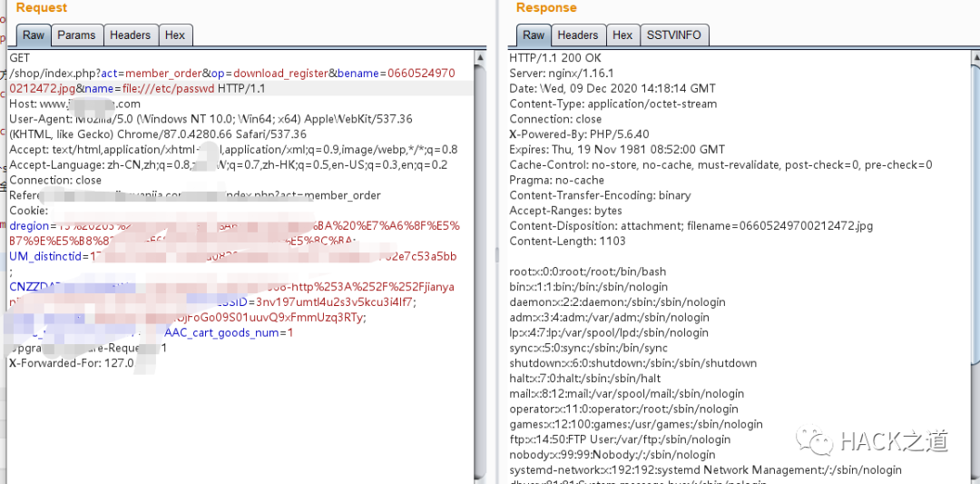Open the SSTVINFO response tab
Viewport: 980px width, 484px height.
674,35
